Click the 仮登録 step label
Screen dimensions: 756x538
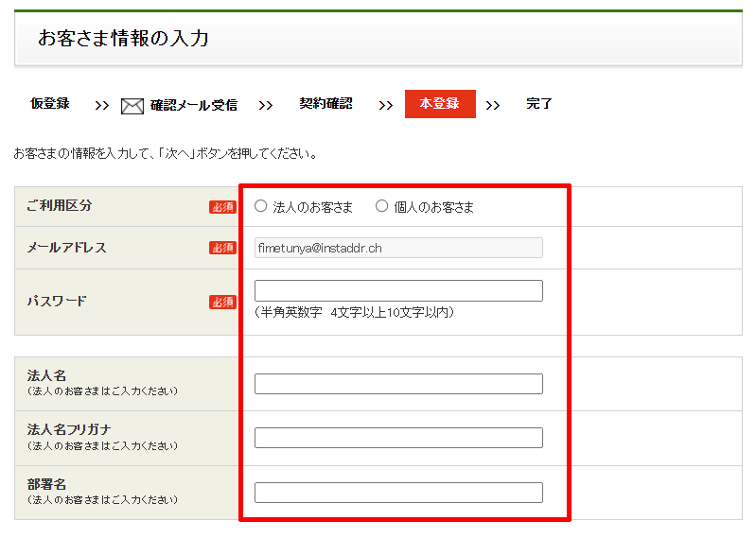(x=50, y=104)
